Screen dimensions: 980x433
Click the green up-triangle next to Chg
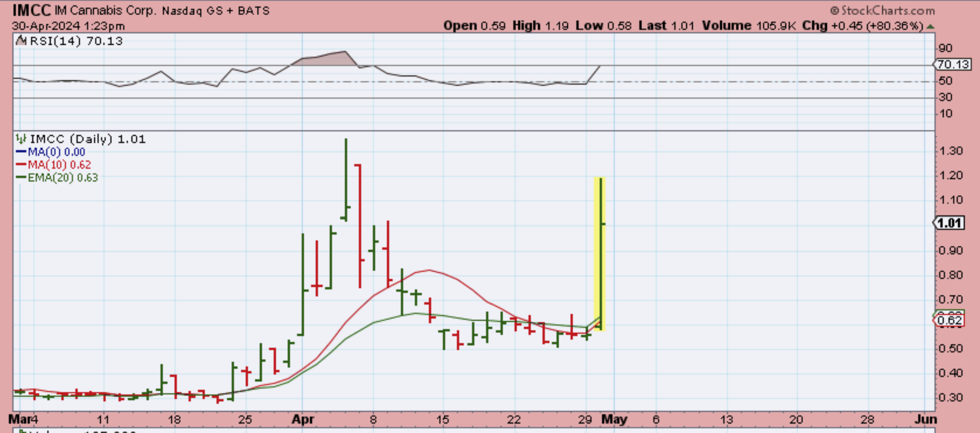click(930, 26)
